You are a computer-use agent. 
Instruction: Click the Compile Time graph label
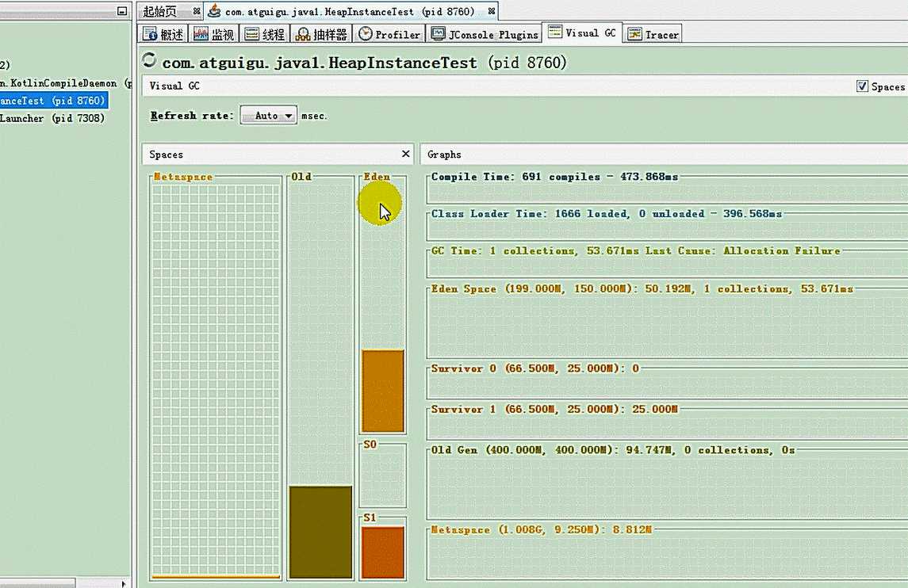coord(554,177)
